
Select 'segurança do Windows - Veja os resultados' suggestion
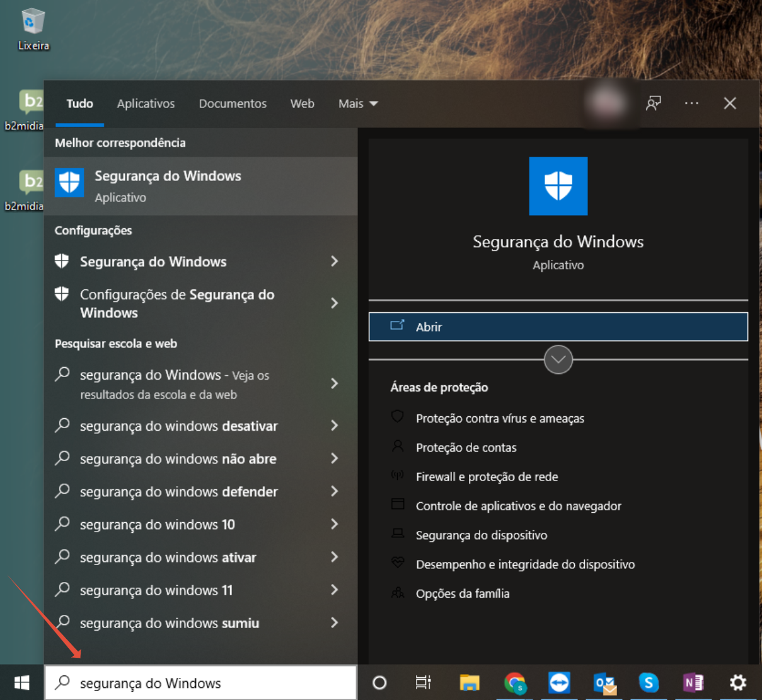coord(200,384)
